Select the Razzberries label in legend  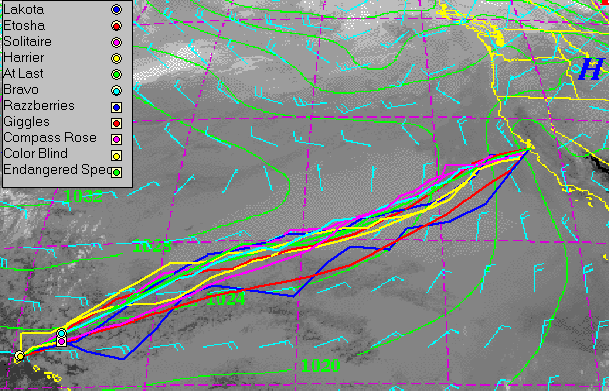[38, 106]
